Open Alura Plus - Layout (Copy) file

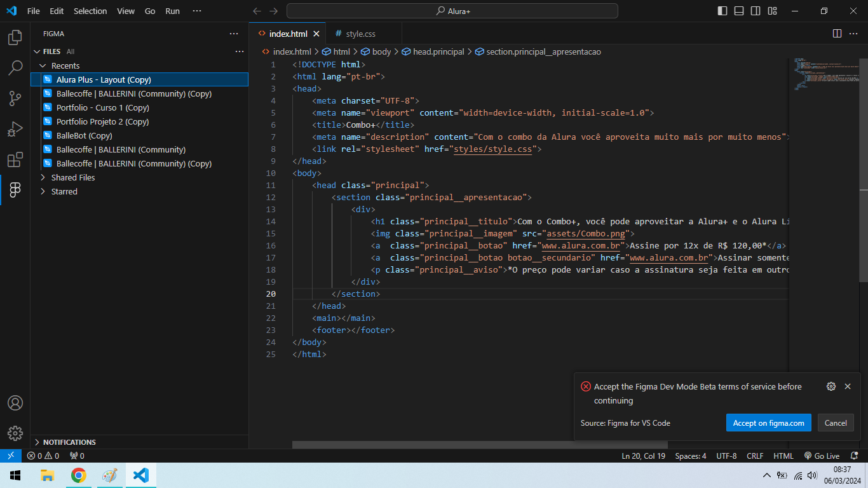[x=139, y=79]
